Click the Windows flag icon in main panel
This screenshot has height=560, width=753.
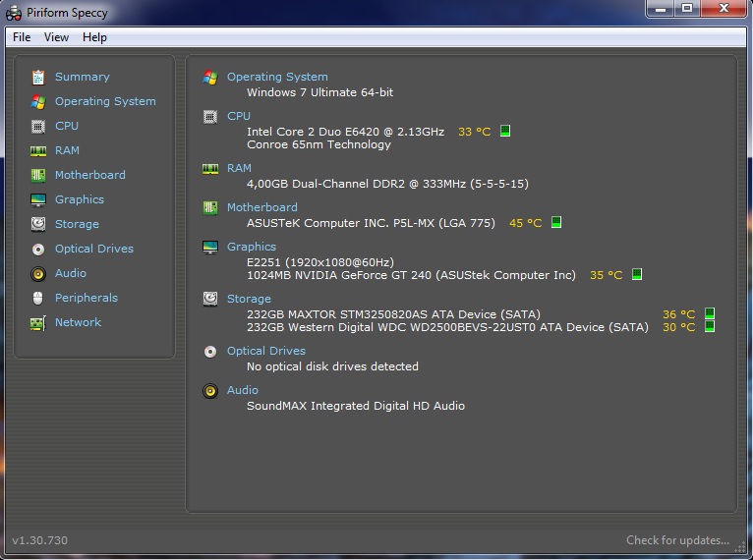pos(210,77)
